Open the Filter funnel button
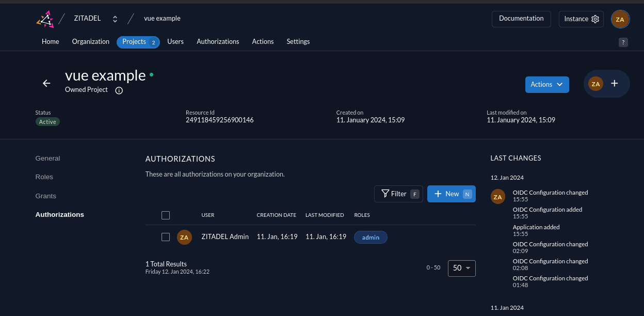Screen dimensions: 644x316 point(398,194)
